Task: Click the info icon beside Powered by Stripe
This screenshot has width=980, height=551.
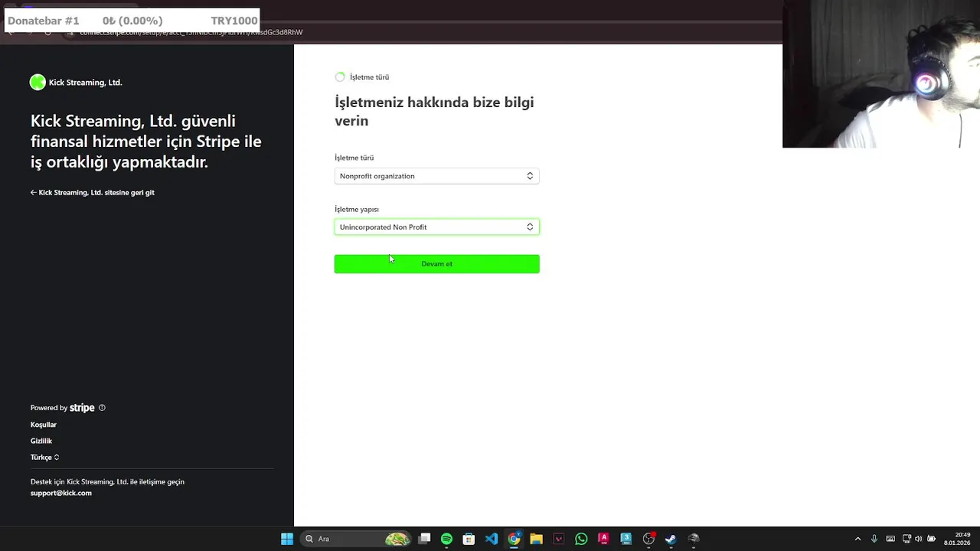Action: point(102,408)
